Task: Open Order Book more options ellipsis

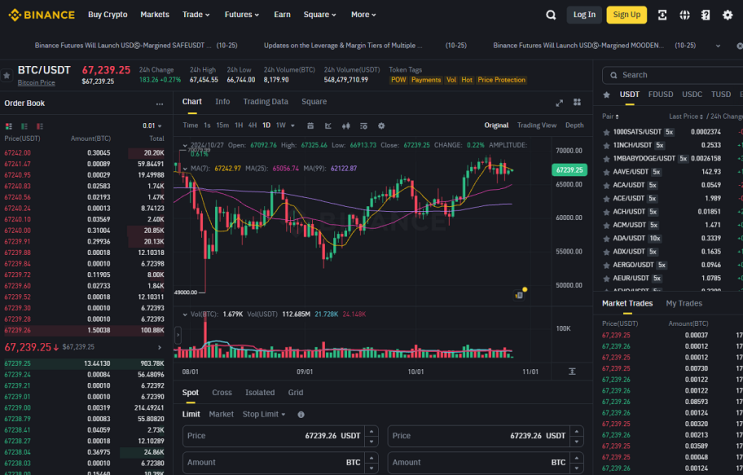Action: tap(159, 104)
